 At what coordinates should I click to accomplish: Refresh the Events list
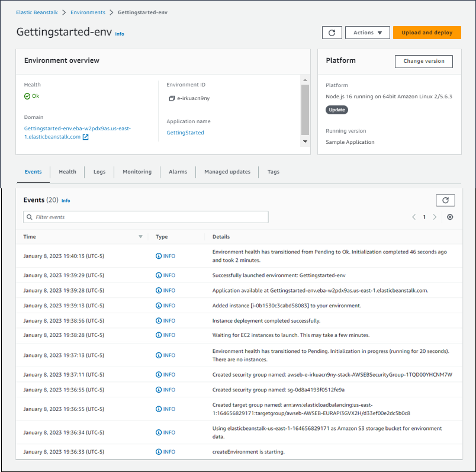tap(445, 200)
